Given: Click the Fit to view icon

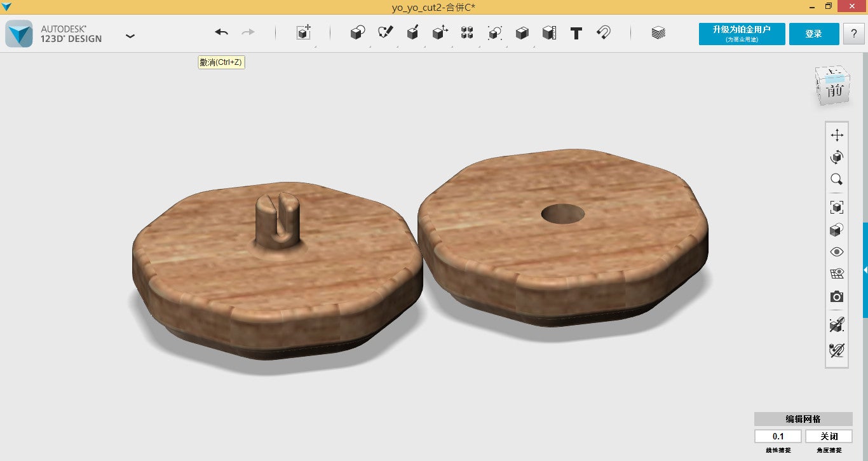Looking at the screenshot, I should pyautogui.click(x=837, y=207).
